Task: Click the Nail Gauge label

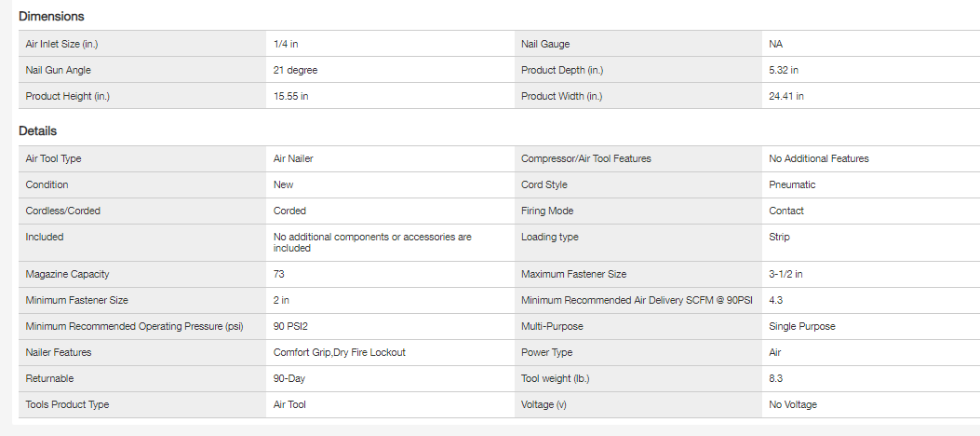Action: tap(545, 44)
